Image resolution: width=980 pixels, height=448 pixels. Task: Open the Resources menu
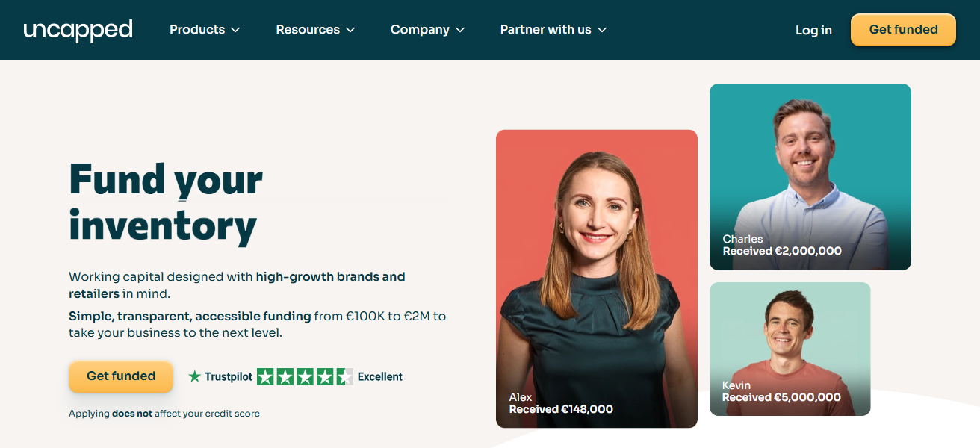tap(308, 30)
